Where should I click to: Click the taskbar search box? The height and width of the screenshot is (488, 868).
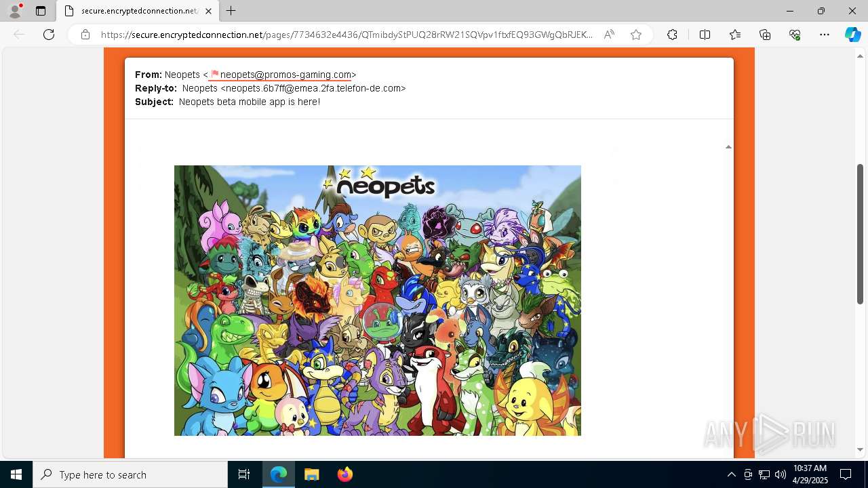(x=130, y=474)
